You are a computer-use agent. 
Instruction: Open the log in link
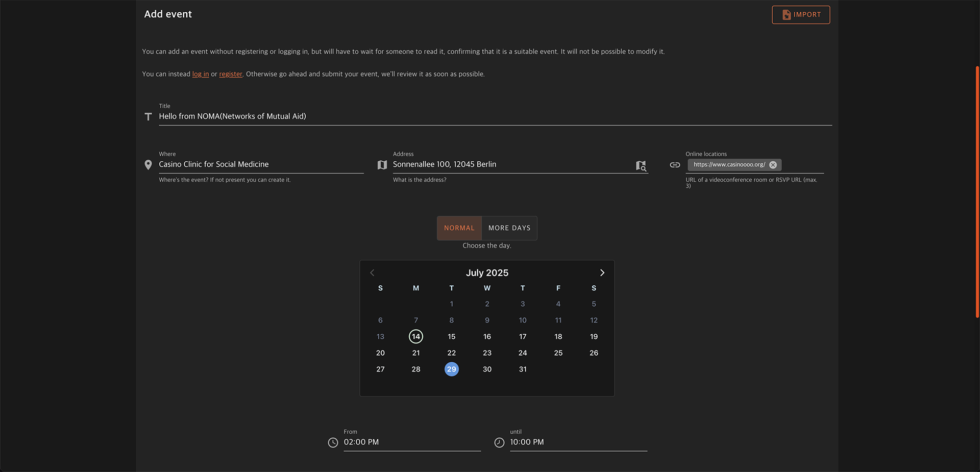click(x=200, y=74)
